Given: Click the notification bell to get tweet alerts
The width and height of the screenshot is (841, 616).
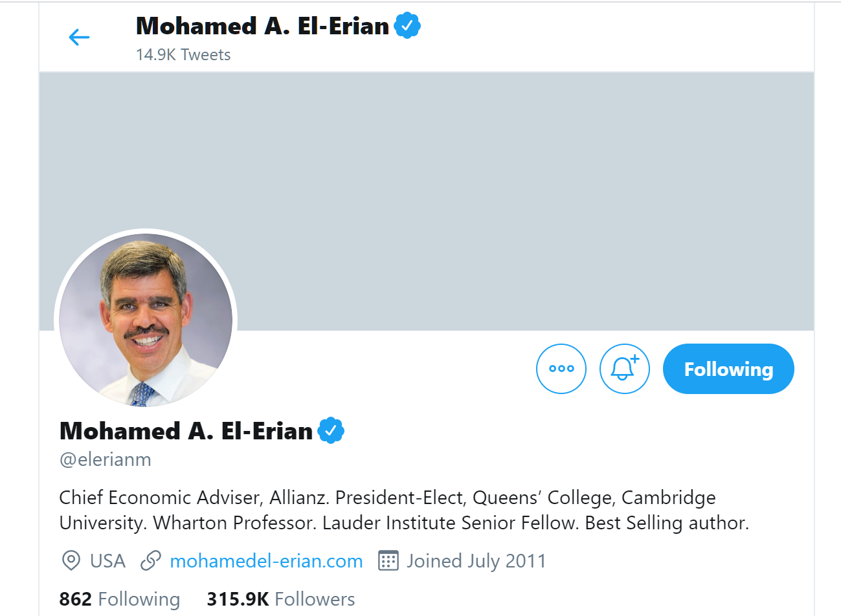Looking at the screenshot, I should tap(624, 369).
